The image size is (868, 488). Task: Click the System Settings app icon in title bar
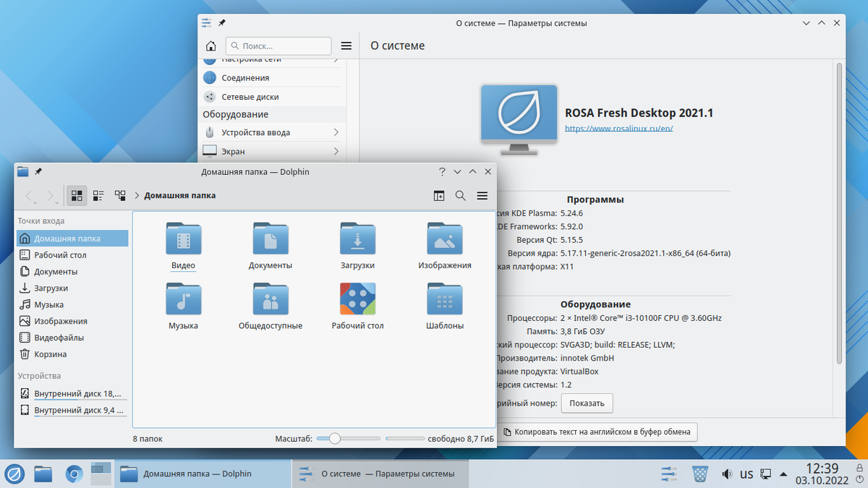(207, 23)
